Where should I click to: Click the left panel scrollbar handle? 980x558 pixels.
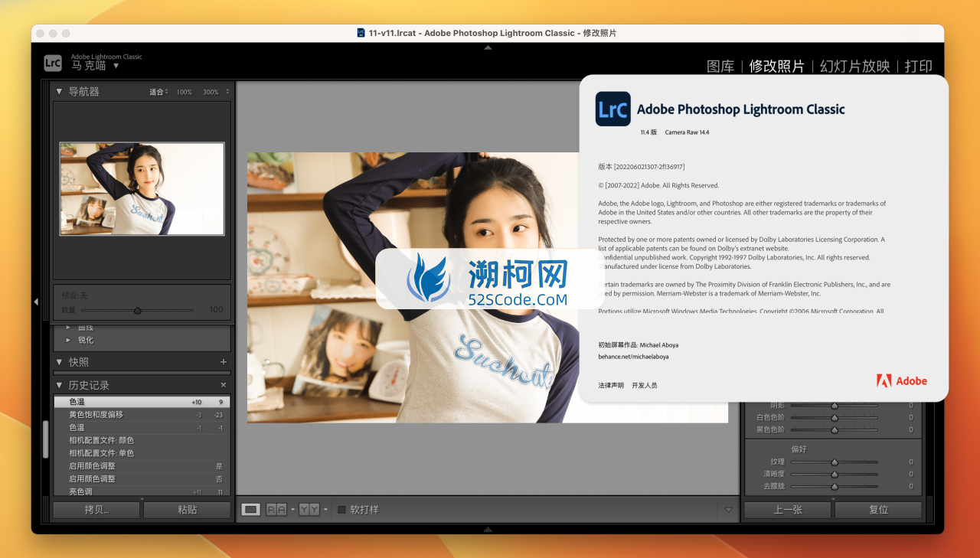45,439
